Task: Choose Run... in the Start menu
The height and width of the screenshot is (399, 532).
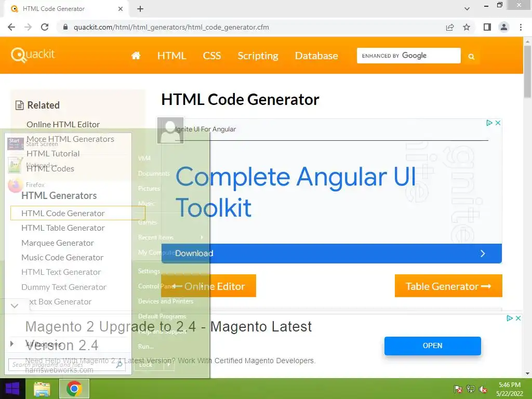Action: point(146,347)
